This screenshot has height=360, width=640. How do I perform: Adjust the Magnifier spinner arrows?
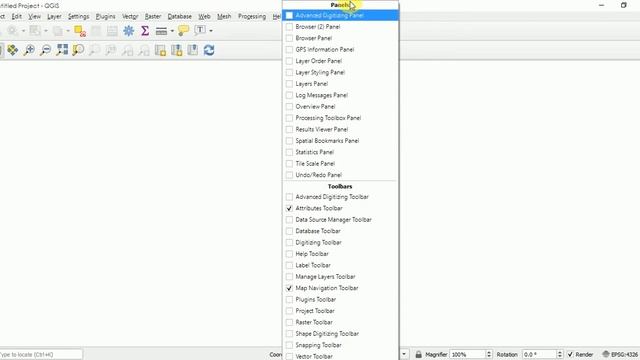[x=489, y=354]
